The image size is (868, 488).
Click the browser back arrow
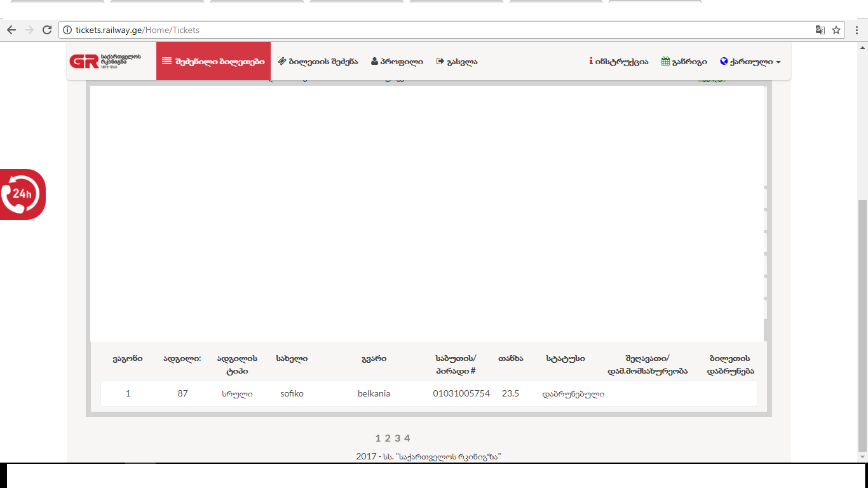[x=11, y=30]
